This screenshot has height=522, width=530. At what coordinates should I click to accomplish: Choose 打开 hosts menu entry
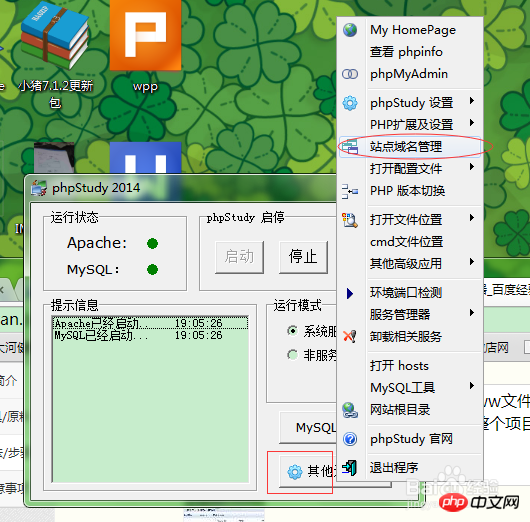click(x=410, y=366)
